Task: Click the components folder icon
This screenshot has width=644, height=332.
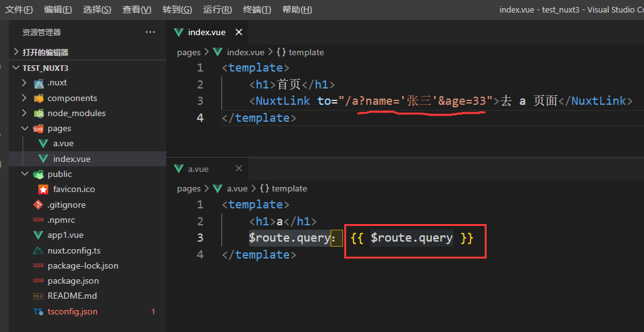Action: 39,99
